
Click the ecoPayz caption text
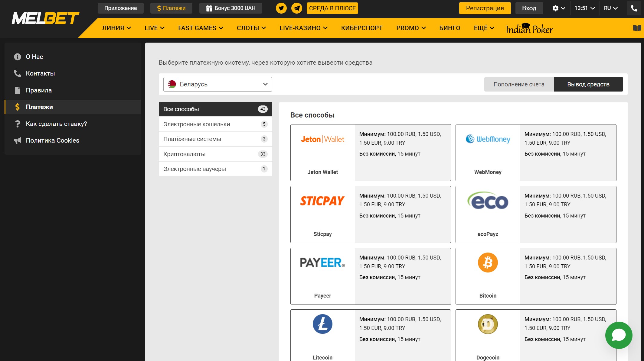coord(488,234)
